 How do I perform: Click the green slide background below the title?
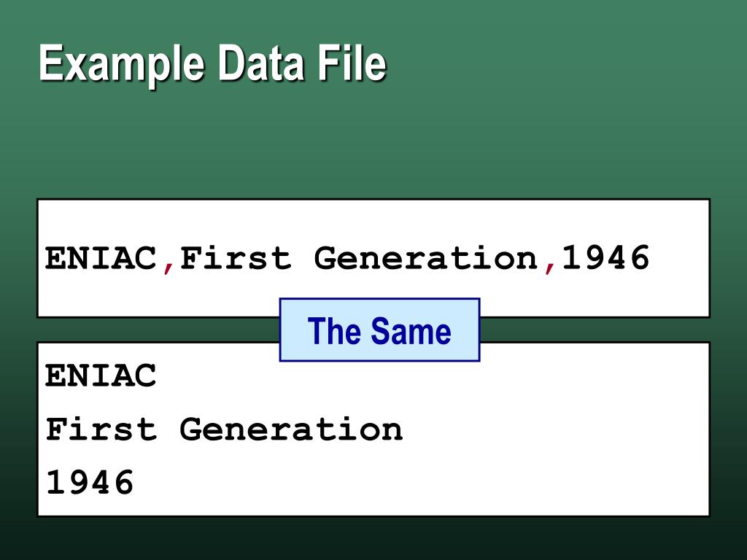[373, 143]
